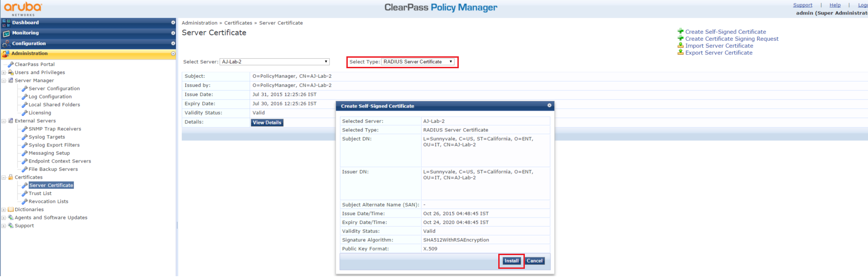The width and height of the screenshot is (868, 278).
Task: Open the Trust List page
Action: (x=40, y=194)
